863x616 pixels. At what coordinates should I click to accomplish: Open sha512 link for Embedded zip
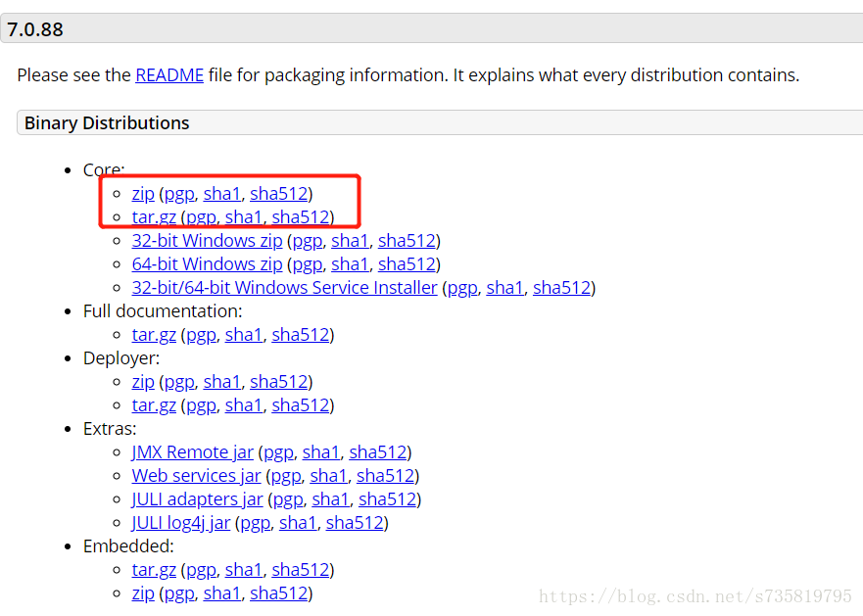point(278,593)
